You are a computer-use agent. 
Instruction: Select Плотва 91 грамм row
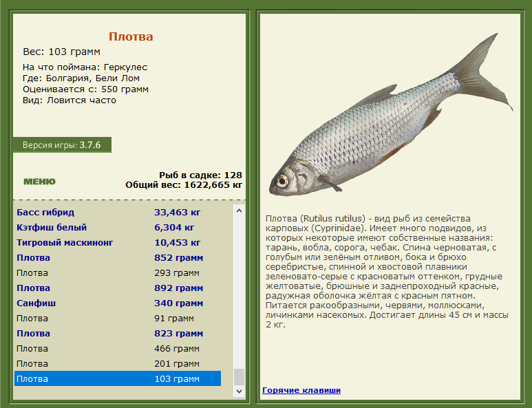click(x=118, y=319)
